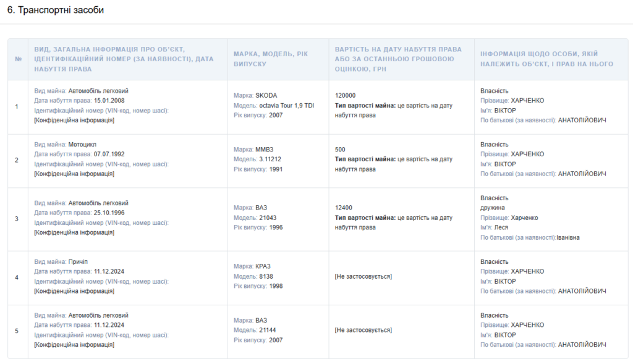
Task: Click the section heading "6. Транспортні засоби"
Action: [56, 11]
